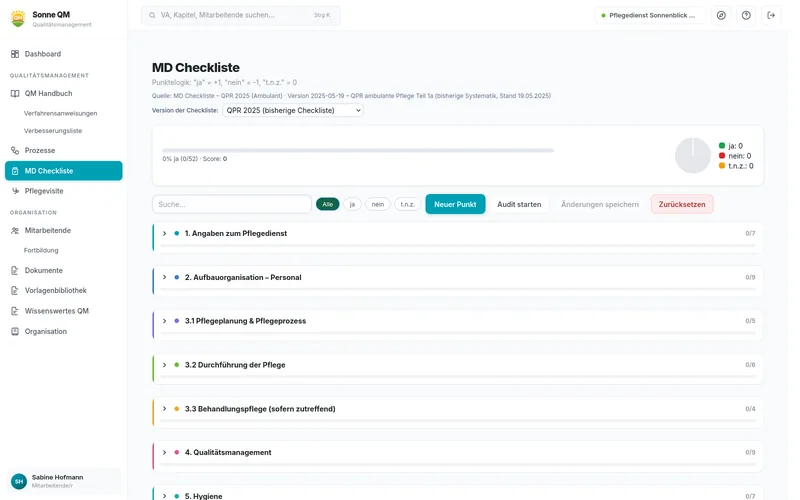Click the '0/5' count for Pflegeplanung & Pflegeprozess

point(750,321)
